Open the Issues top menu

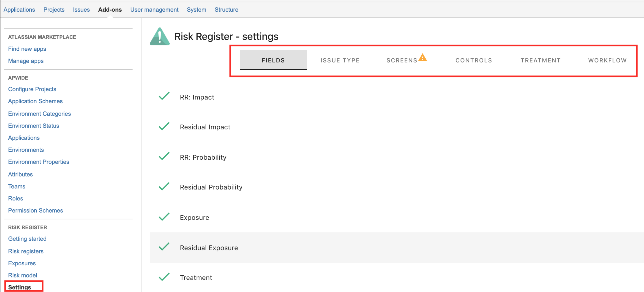[81, 9]
